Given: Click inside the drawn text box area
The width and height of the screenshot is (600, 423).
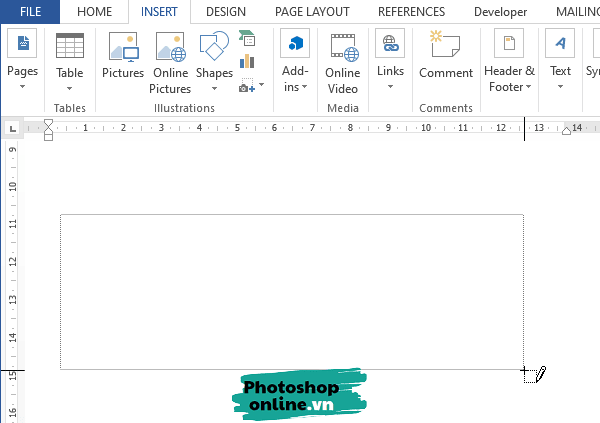Looking at the screenshot, I should [x=292, y=292].
